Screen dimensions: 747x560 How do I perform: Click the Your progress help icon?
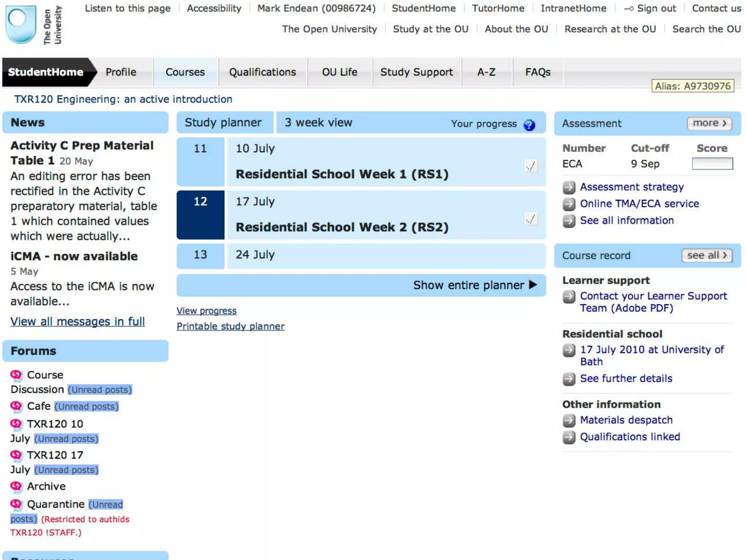click(x=529, y=125)
